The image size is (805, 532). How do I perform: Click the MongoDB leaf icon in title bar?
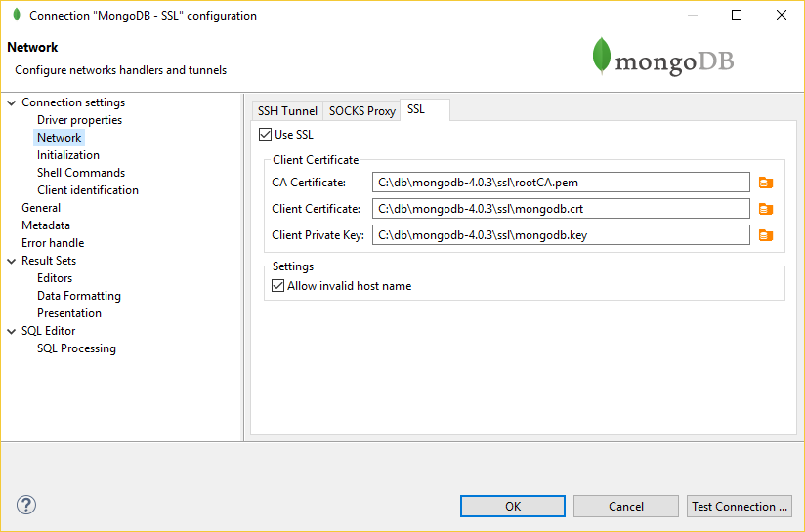click(x=17, y=15)
